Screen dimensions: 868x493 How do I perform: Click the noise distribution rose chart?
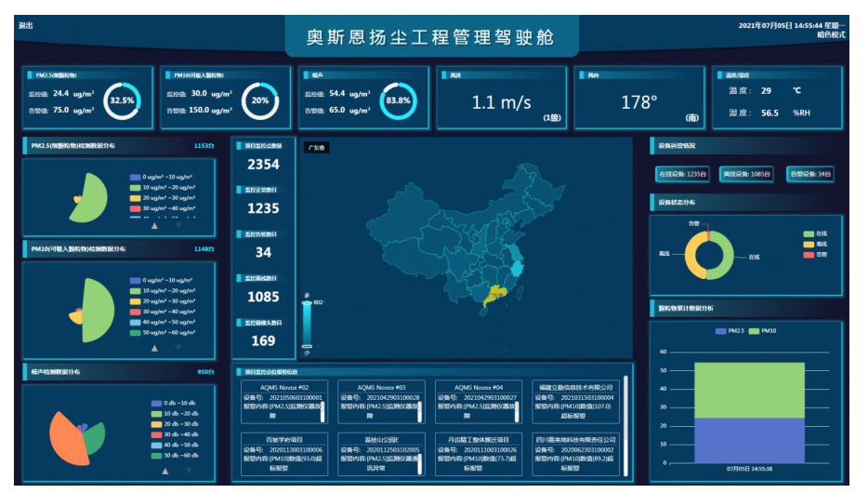click(77, 435)
